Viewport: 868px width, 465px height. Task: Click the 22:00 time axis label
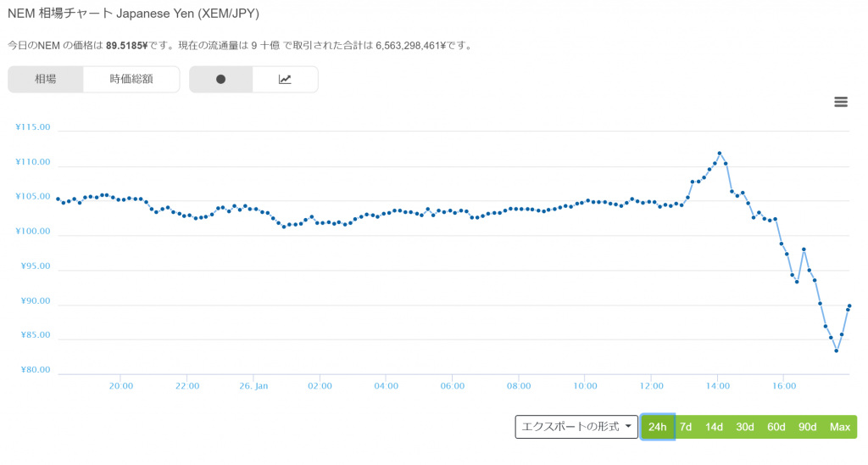coord(187,386)
